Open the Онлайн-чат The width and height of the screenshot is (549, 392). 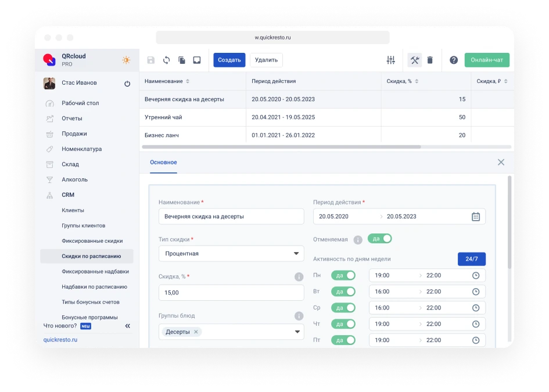(487, 60)
